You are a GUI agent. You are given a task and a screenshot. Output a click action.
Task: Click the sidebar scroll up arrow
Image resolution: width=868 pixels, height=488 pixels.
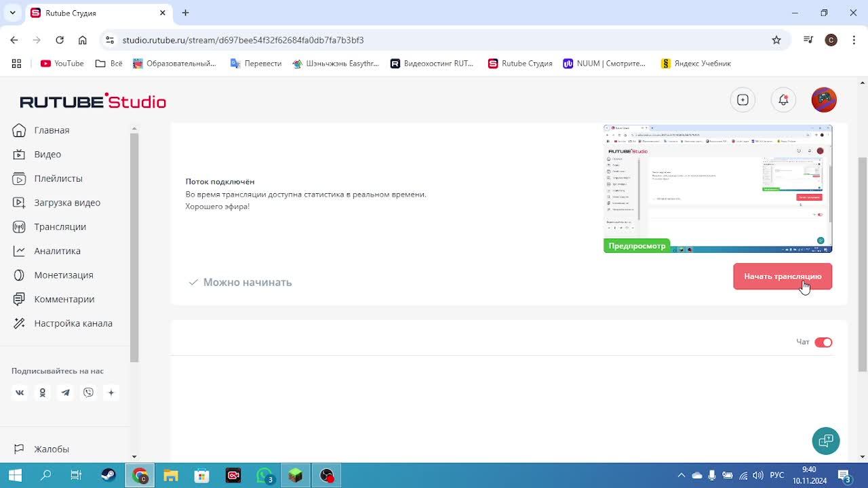coord(134,129)
